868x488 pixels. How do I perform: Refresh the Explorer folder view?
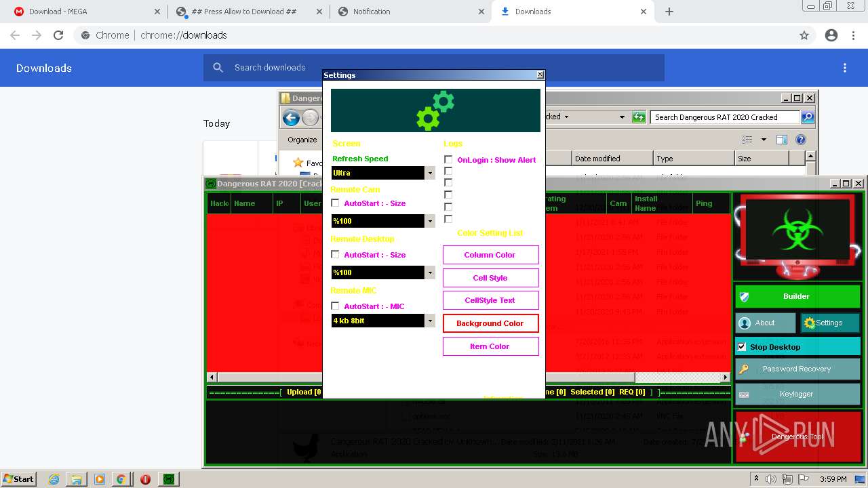pos(639,117)
